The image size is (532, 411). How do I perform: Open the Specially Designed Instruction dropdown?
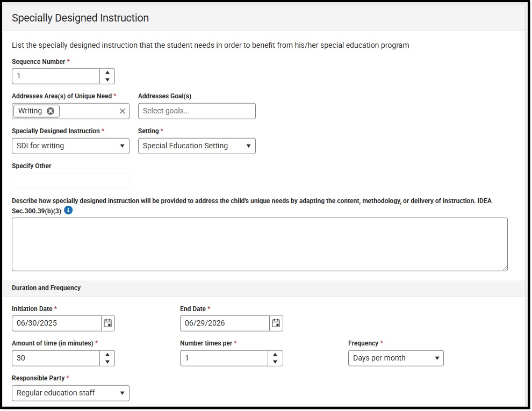click(70, 146)
